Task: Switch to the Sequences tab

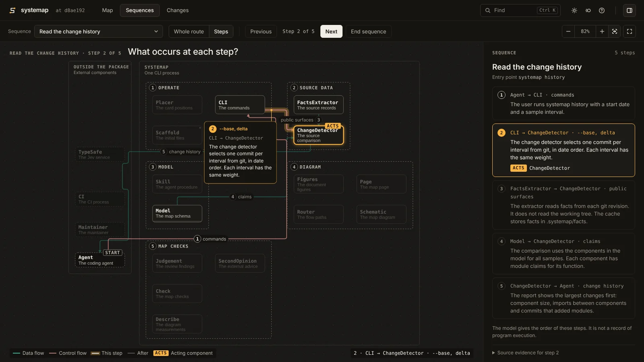Action: coord(140,10)
